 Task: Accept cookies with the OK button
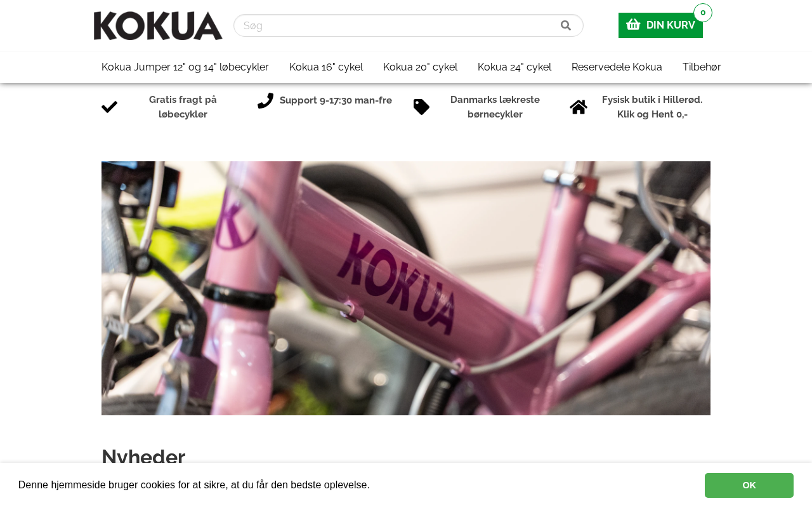point(749,485)
